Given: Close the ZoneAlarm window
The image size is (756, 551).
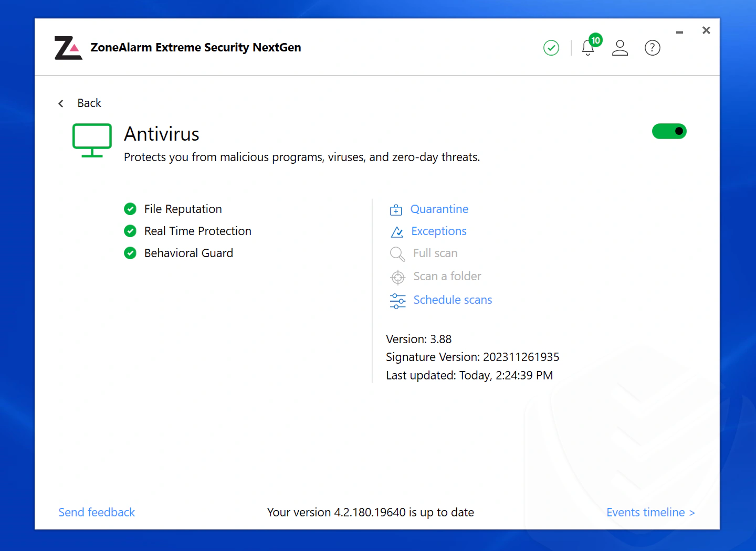Looking at the screenshot, I should tap(706, 30).
